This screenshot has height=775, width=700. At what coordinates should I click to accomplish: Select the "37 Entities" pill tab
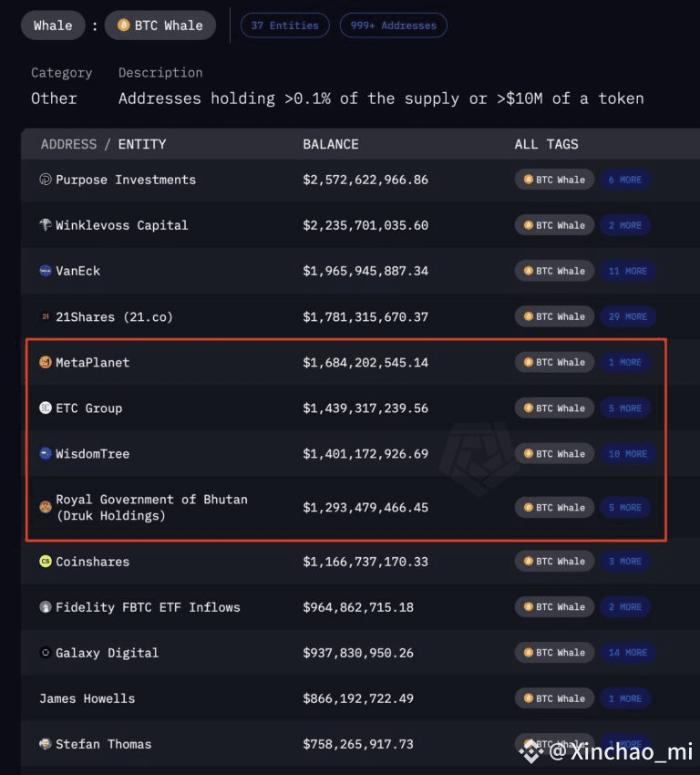[284, 26]
